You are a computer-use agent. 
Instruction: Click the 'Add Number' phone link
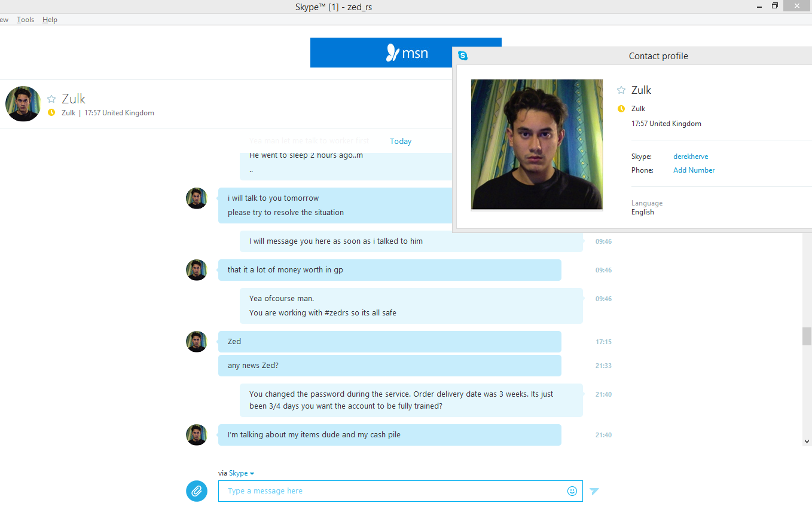click(x=694, y=170)
